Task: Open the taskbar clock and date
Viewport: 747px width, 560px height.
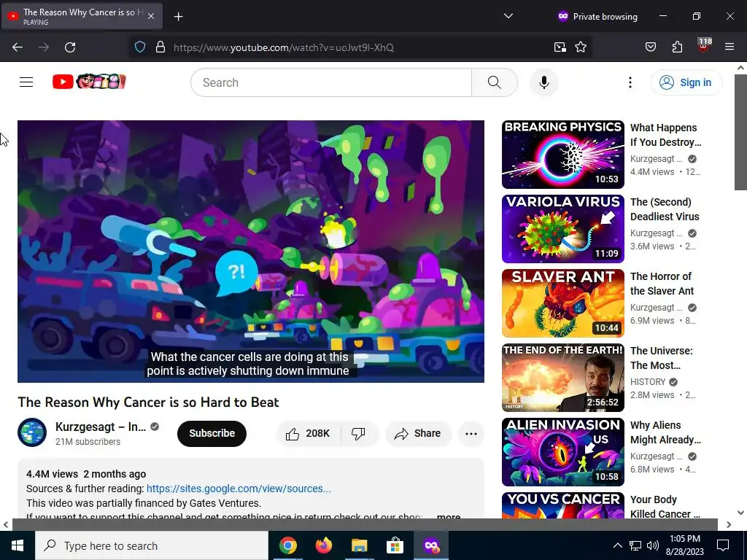Action: [685, 545]
